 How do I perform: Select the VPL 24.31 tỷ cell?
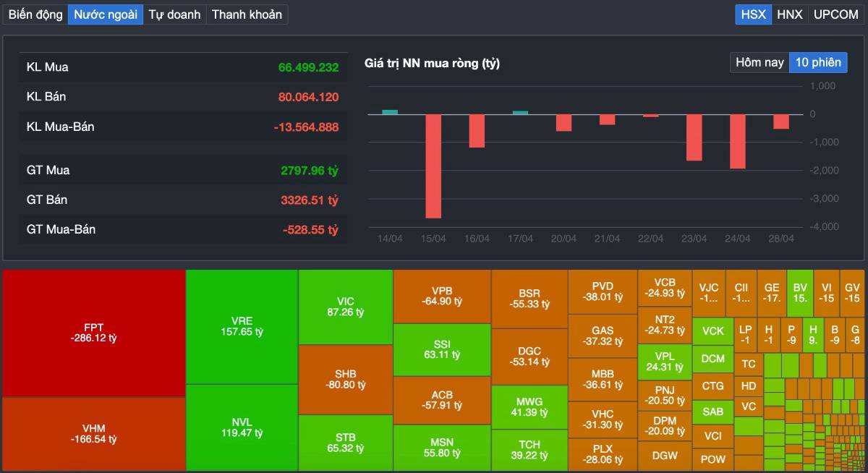coord(665,362)
